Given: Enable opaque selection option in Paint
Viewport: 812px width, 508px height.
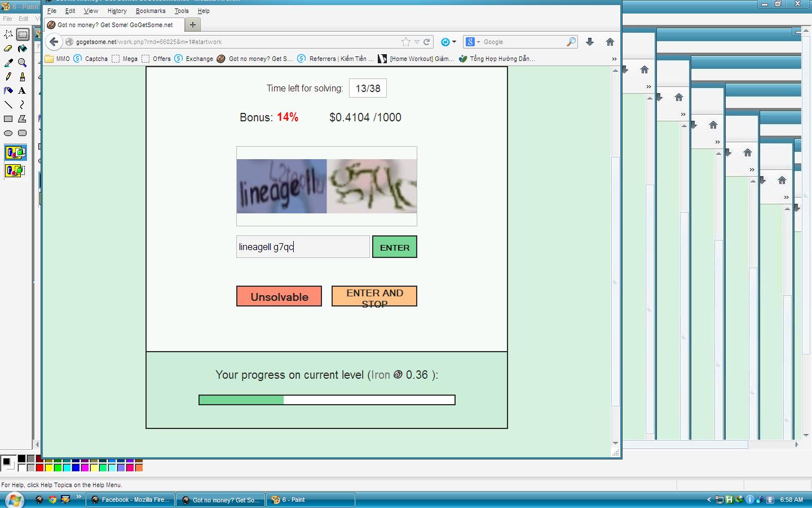Looking at the screenshot, I should coord(15,152).
